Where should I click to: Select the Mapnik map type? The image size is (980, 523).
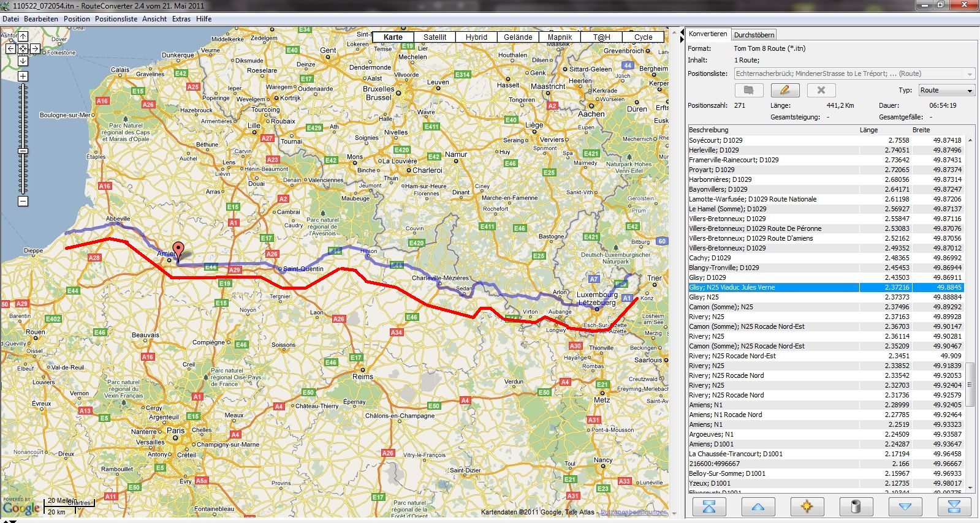[560, 37]
